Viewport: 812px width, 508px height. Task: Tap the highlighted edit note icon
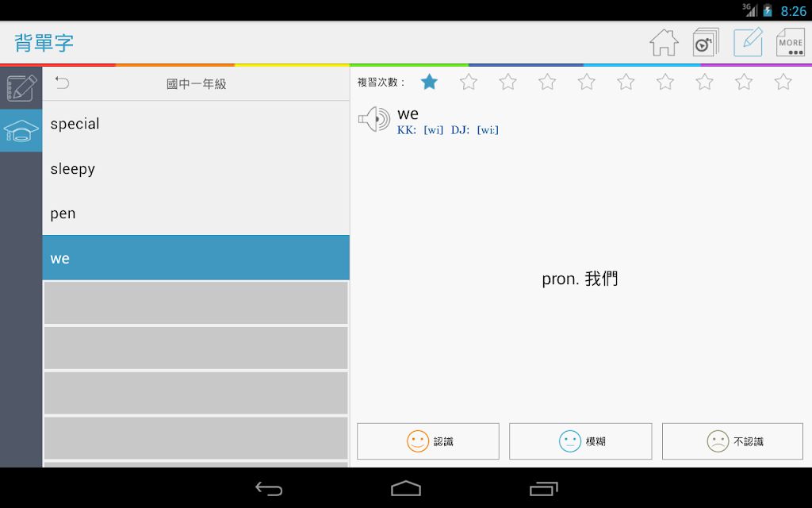click(x=748, y=42)
